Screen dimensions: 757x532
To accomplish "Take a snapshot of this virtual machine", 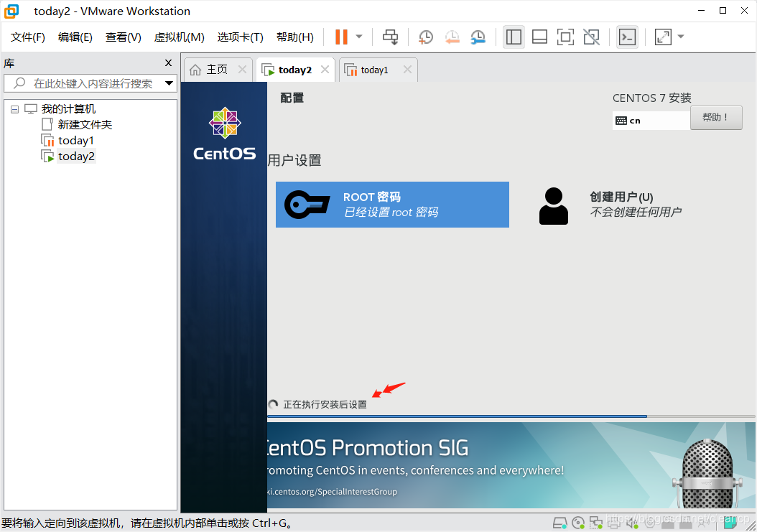I will pyautogui.click(x=425, y=37).
